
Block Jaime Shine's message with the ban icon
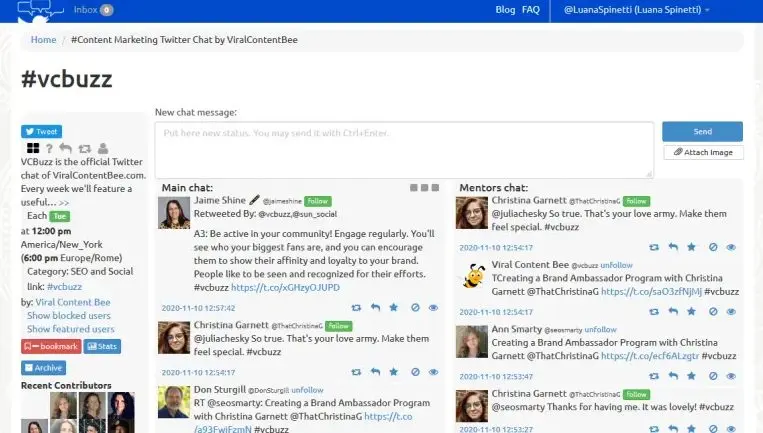[415, 308]
